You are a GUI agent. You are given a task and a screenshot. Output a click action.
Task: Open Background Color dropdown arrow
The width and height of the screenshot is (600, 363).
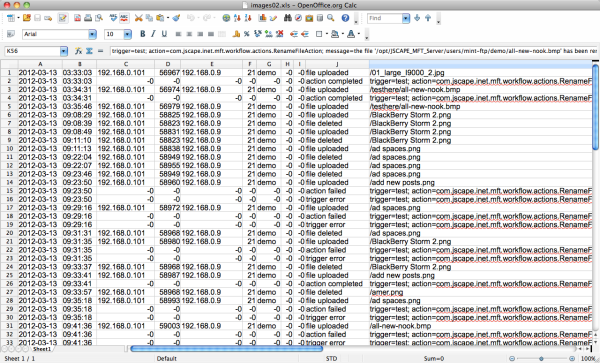click(342, 34)
